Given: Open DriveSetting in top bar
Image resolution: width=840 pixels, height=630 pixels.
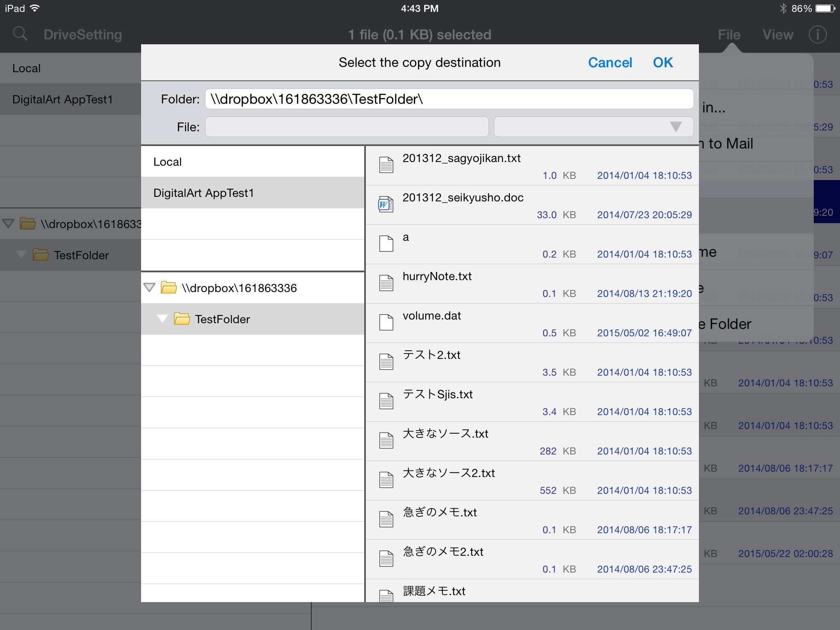Looking at the screenshot, I should [82, 34].
